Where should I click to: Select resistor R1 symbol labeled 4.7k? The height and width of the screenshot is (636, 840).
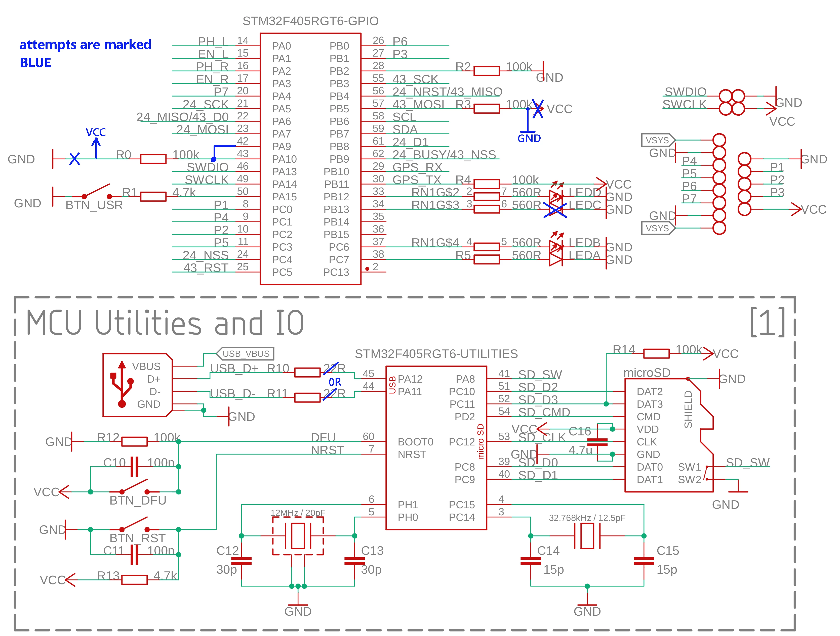click(x=153, y=196)
